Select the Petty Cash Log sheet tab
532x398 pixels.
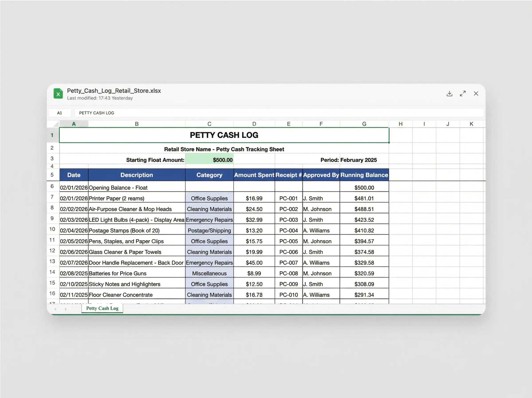(102, 308)
